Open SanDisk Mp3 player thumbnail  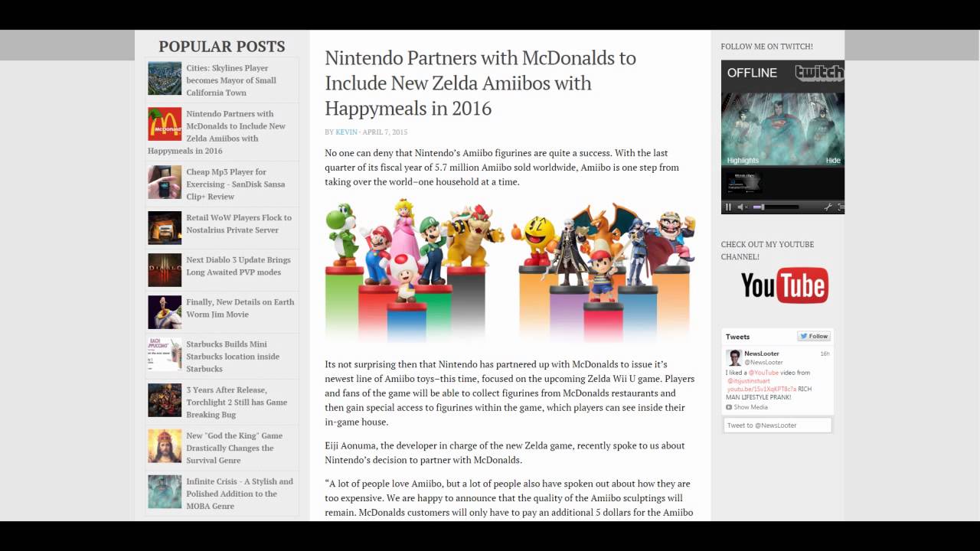(165, 182)
